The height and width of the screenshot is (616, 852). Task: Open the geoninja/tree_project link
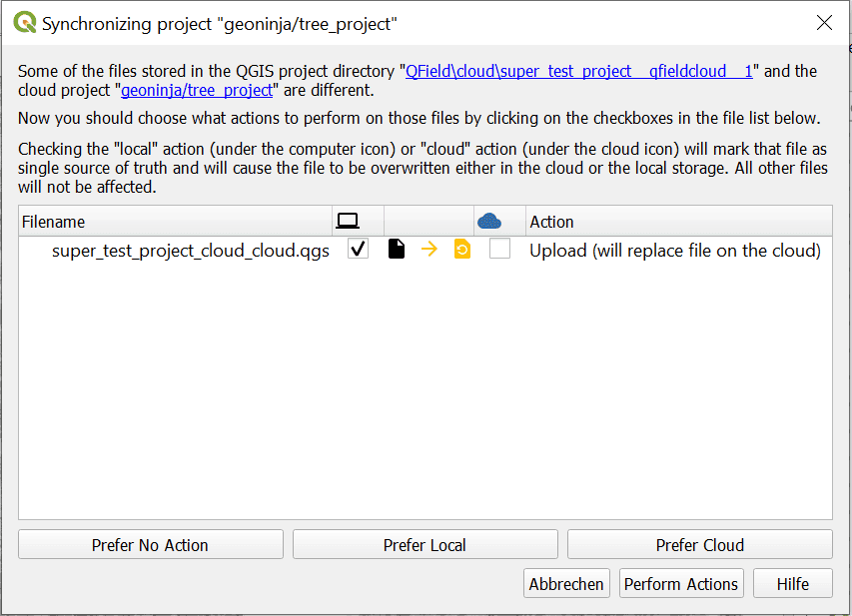click(x=197, y=90)
